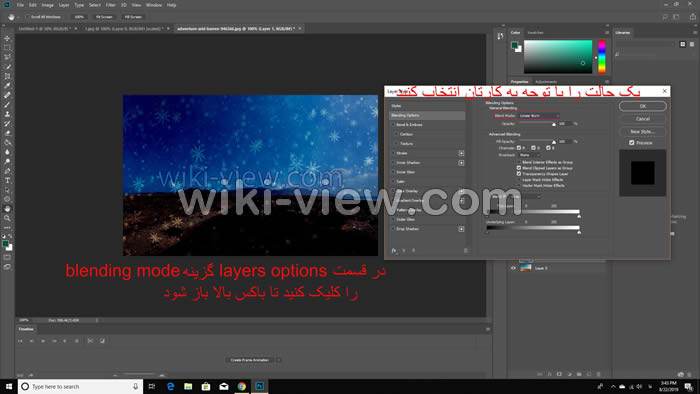The height and width of the screenshot is (394, 700).
Task: Enable Drop Shadow style checkbox
Action: coord(393,229)
